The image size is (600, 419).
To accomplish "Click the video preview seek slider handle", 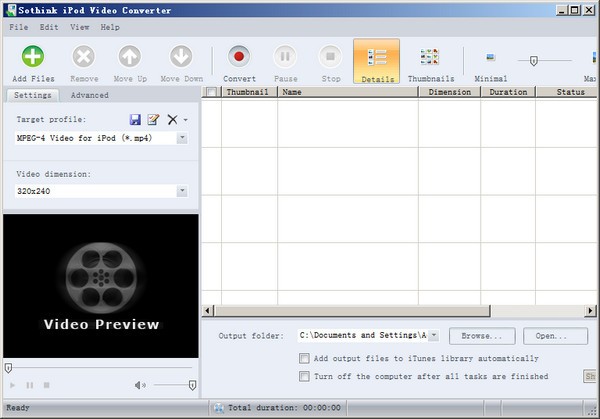I will click(x=8, y=368).
